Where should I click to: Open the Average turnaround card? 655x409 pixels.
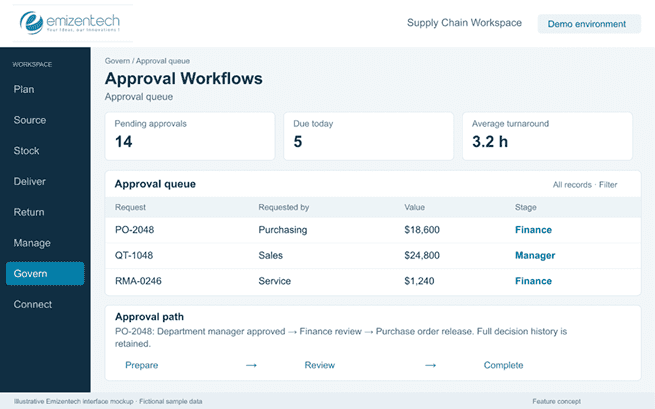coord(547,136)
